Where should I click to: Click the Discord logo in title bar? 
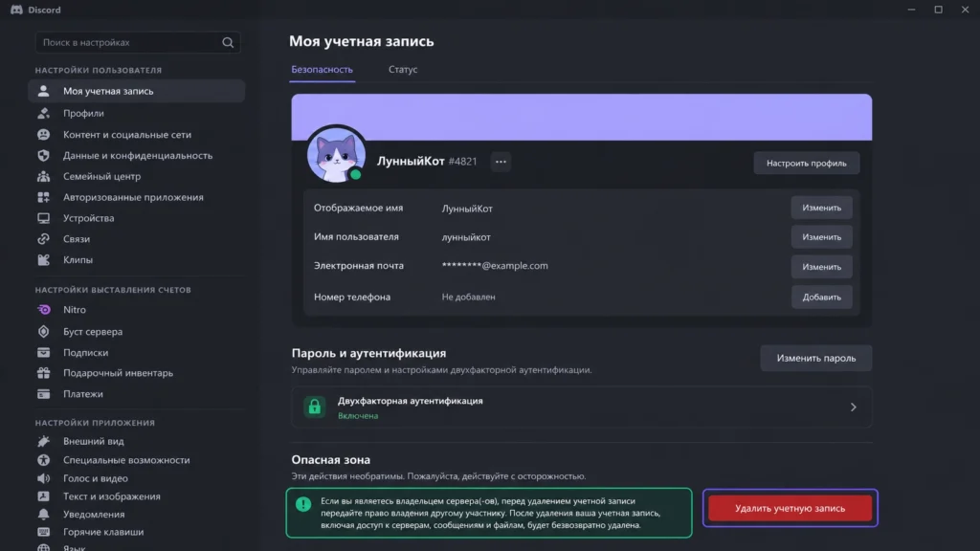pos(16,10)
